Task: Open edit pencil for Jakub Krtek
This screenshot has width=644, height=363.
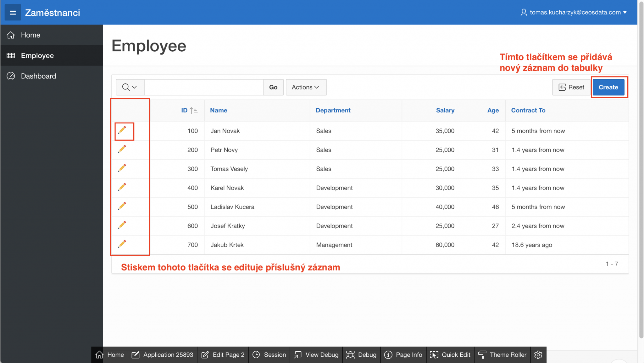Action: click(122, 244)
